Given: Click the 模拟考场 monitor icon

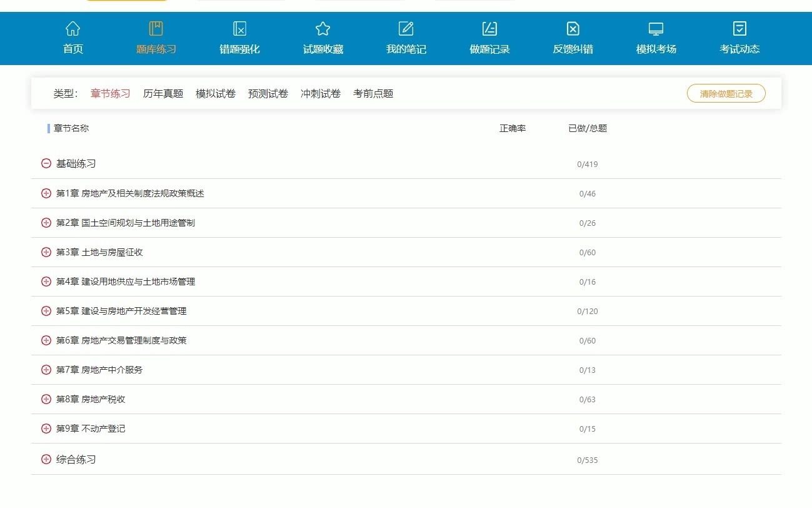Looking at the screenshot, I should pos(656,29).
